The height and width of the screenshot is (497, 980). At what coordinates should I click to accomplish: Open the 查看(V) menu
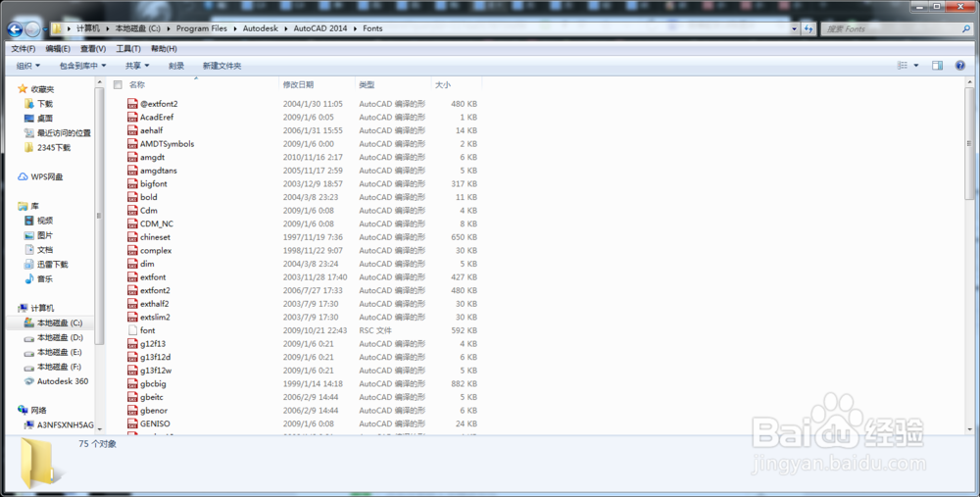coord(92,49)
